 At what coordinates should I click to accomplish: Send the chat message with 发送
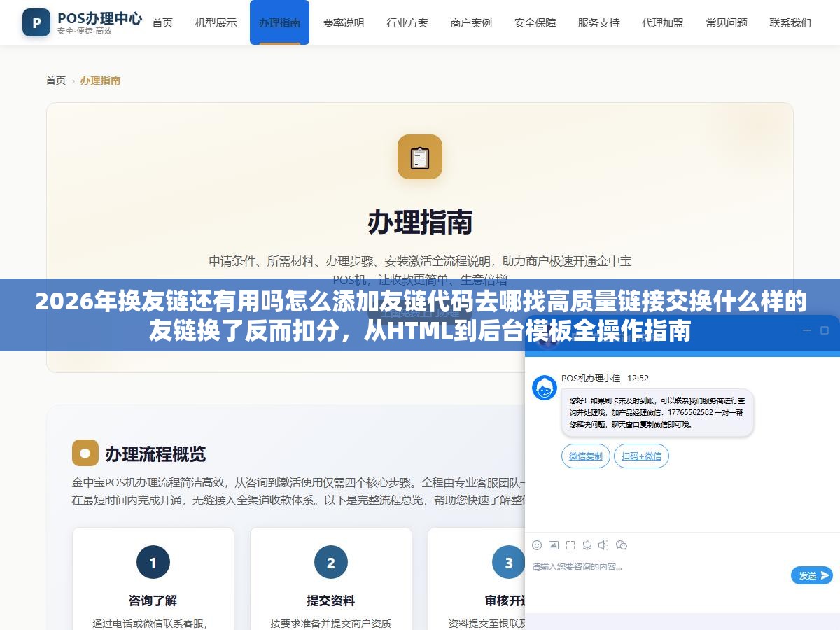(x=812, y=575)
